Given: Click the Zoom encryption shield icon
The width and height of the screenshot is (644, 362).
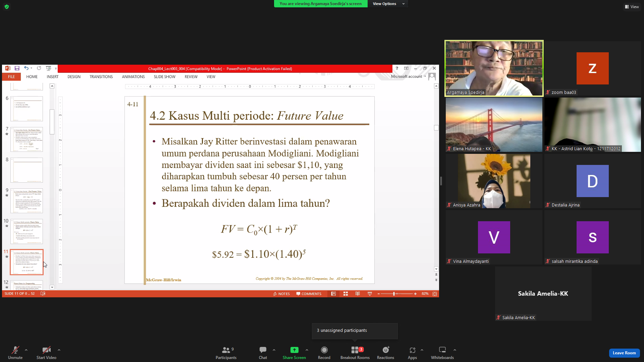Looking at the screenshot, I should pos(7,7).
